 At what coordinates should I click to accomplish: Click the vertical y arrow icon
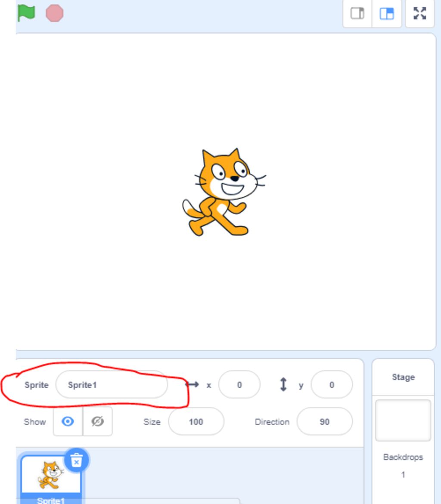(x=283, y=384)
